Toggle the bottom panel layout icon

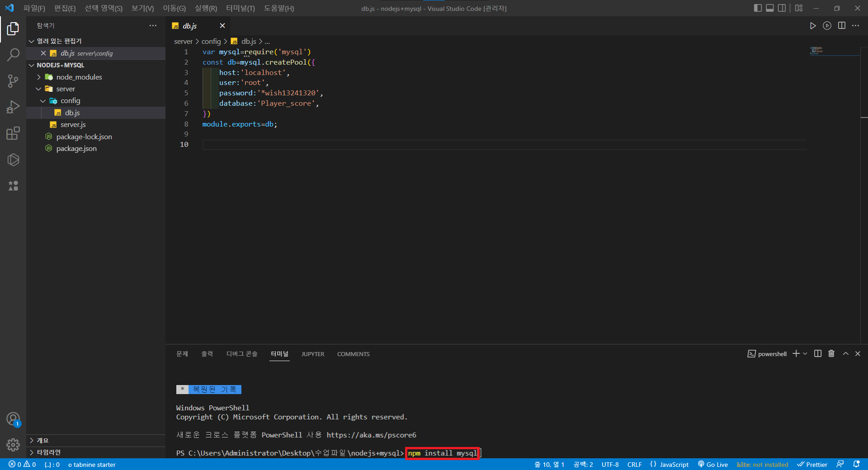click(770, 8)
